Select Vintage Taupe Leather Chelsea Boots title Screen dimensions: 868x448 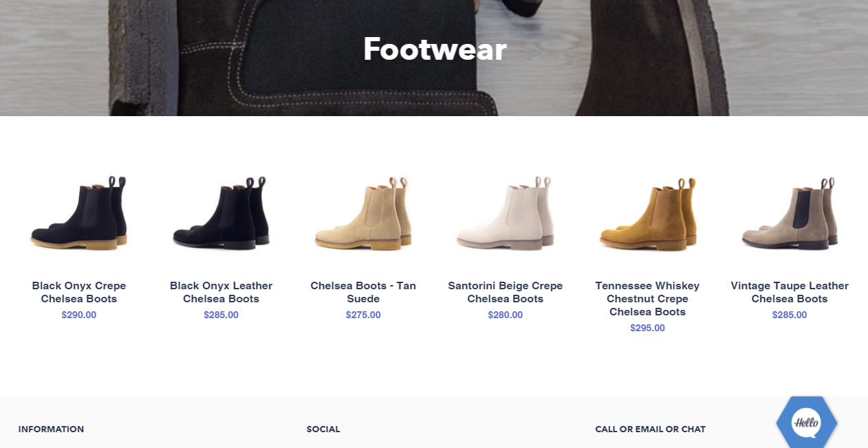coord(790,292)
